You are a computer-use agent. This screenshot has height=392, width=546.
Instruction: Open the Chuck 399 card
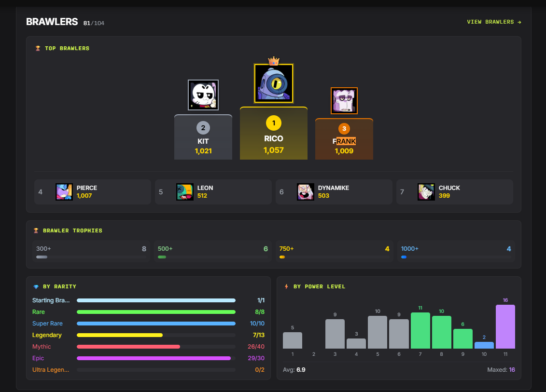pyautogui.click(x=455, y=192)
